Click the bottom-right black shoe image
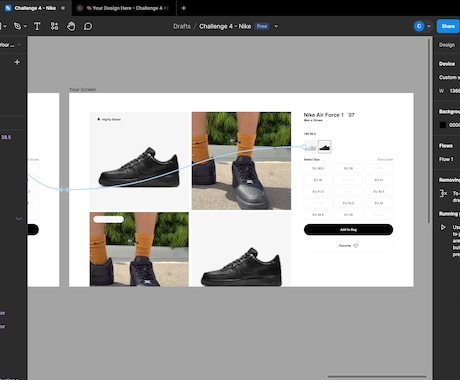 (241, 249)
